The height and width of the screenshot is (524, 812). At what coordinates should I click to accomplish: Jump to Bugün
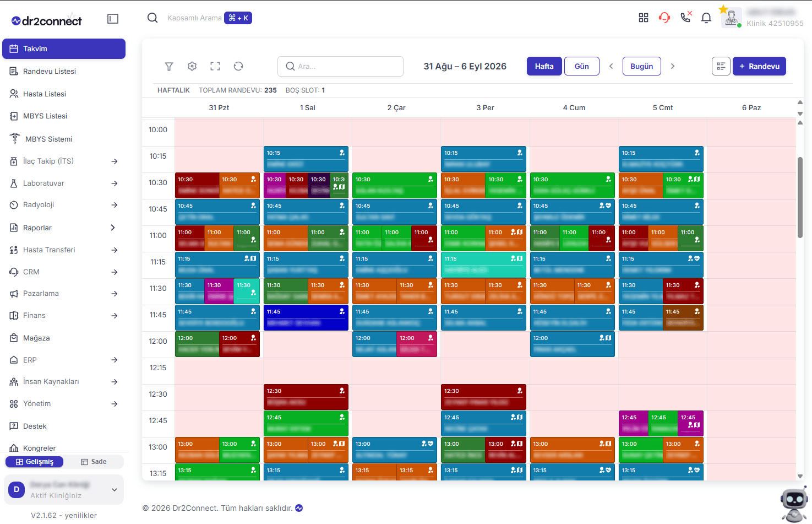click(x=642, y=66)
